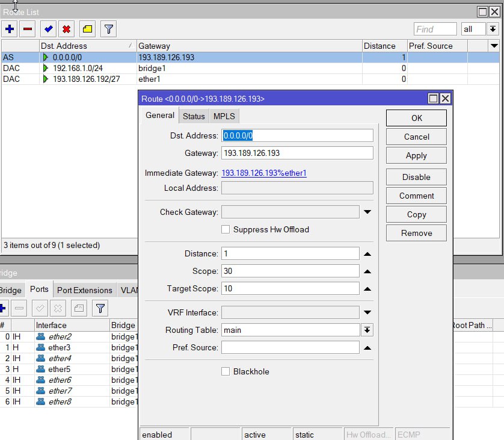Add a new route with the plus icon

(x=10, y=29)
